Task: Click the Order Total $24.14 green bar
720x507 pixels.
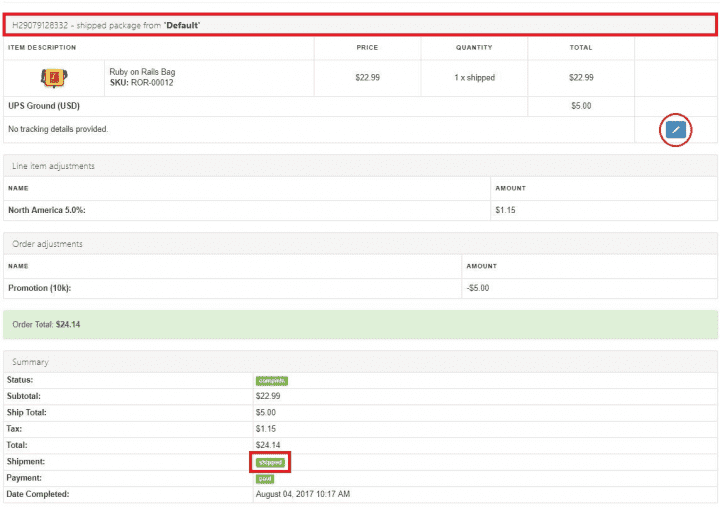Action: pos(360,324)
